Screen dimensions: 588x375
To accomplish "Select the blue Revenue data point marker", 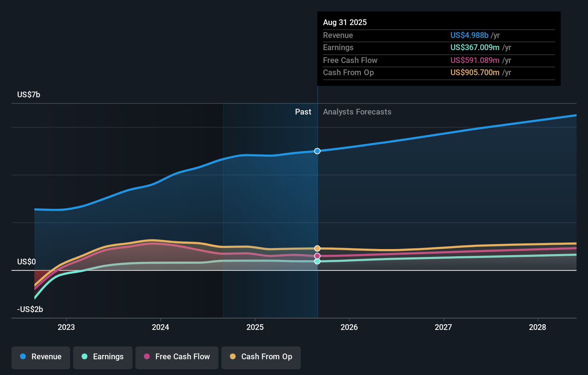I will click(317, 151).
